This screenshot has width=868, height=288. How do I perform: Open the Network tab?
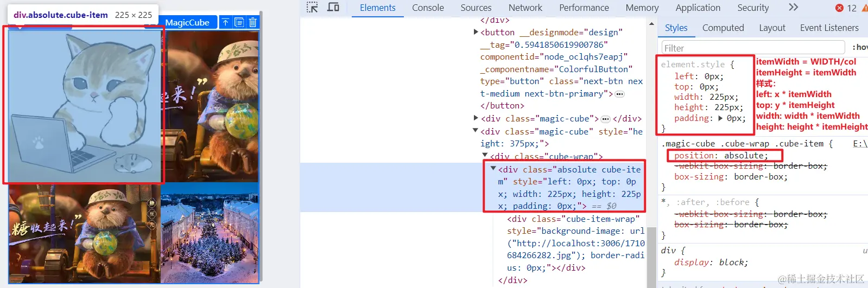click(525, 8)
